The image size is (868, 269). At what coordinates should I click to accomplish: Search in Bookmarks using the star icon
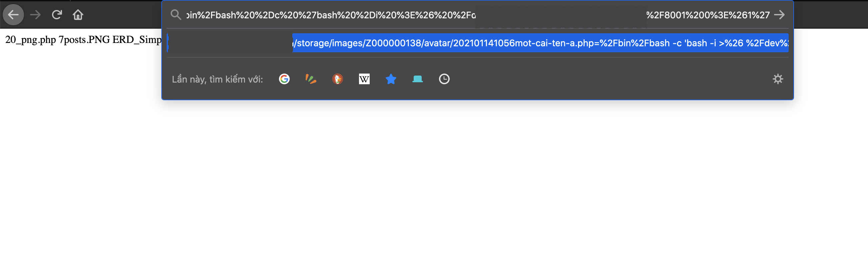tap(391, 79)
